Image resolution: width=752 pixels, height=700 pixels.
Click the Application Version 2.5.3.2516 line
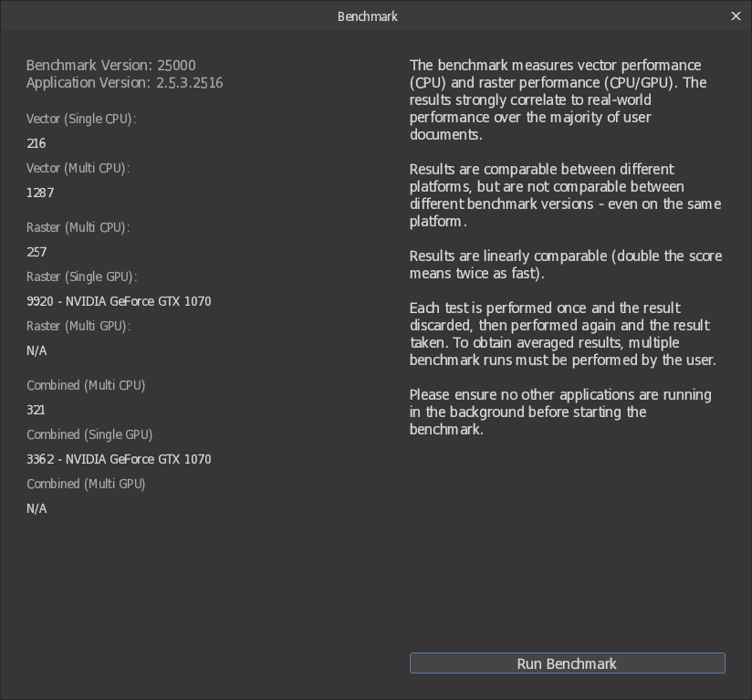(125, 83)
